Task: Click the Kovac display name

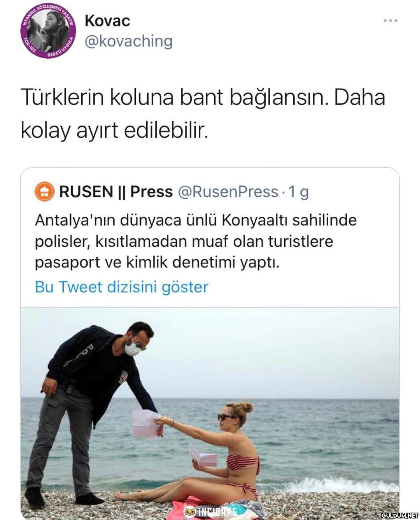Action: (107, 21)
